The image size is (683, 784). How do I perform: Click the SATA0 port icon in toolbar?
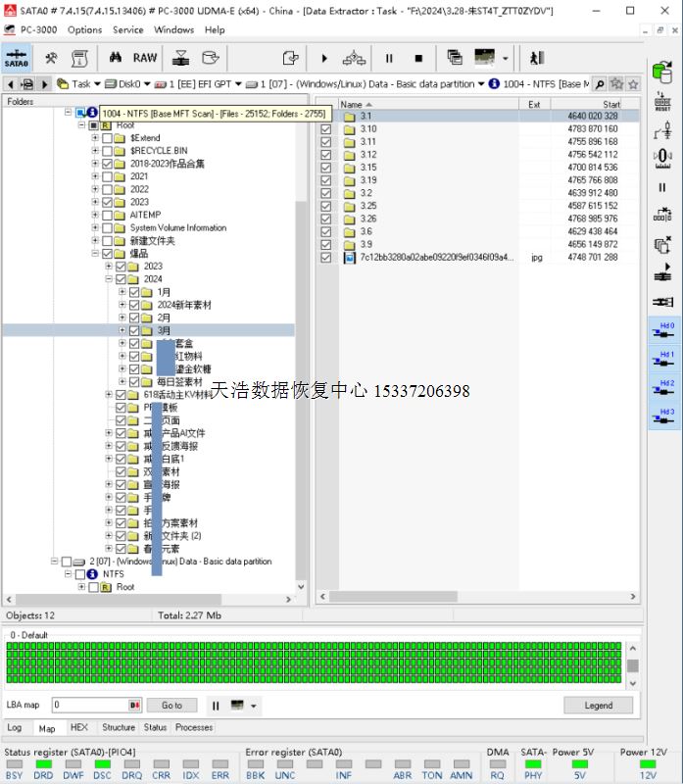(x=16, y=58)
